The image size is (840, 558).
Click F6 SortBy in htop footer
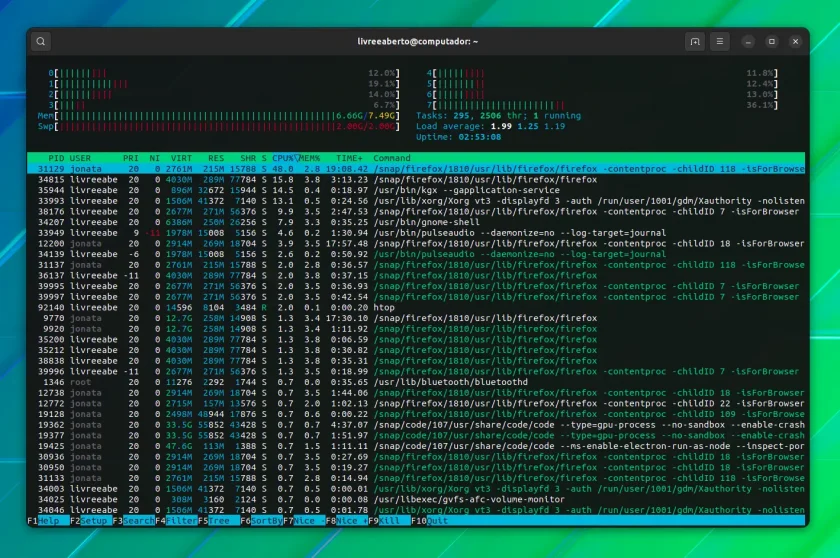pos(261,521)
